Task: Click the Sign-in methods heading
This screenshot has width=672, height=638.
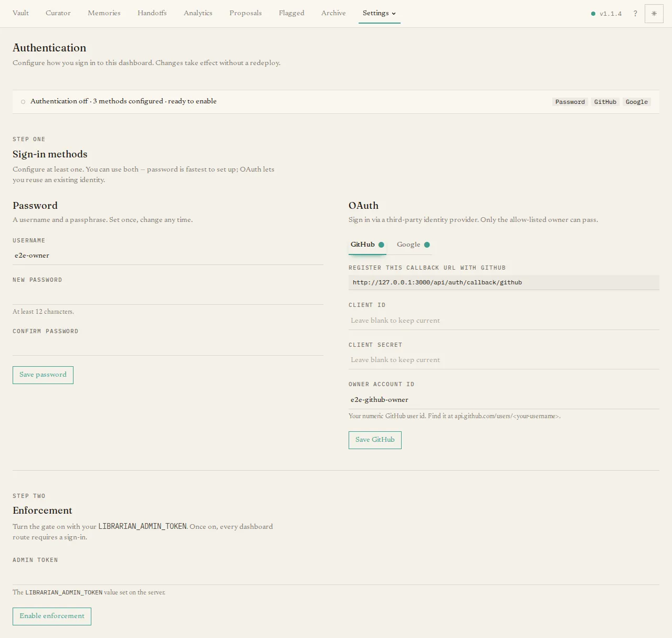Action: 50,154
